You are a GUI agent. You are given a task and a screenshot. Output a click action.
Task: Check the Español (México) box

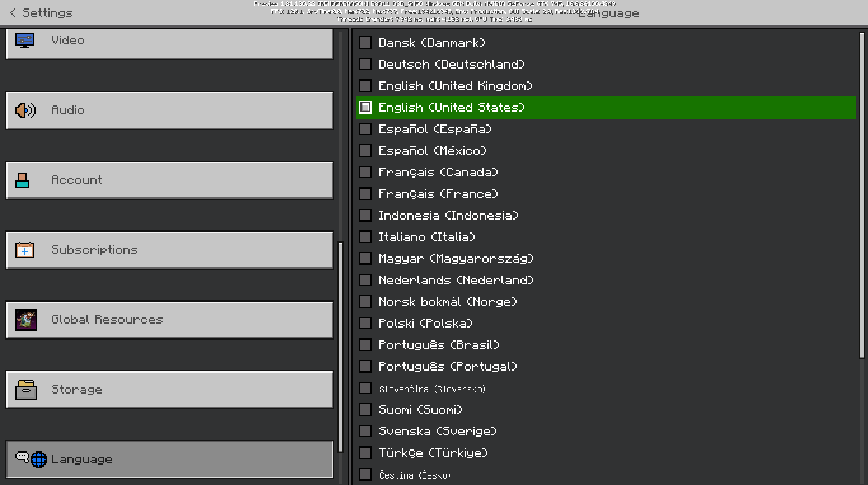(365, 150)
